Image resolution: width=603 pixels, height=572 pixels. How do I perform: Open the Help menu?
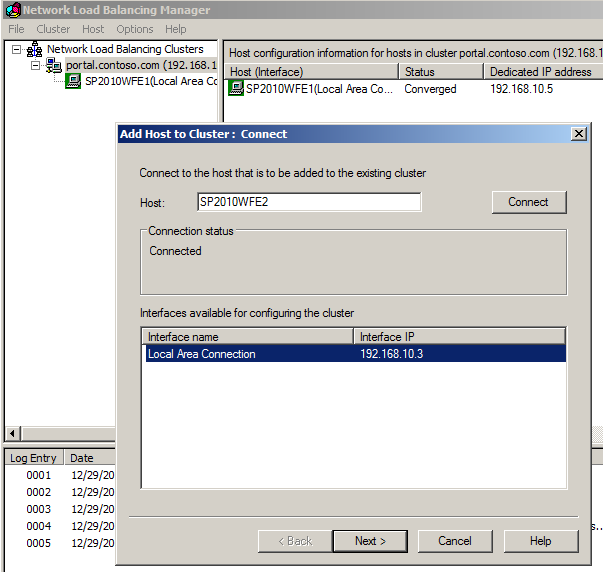coord(176,29)
